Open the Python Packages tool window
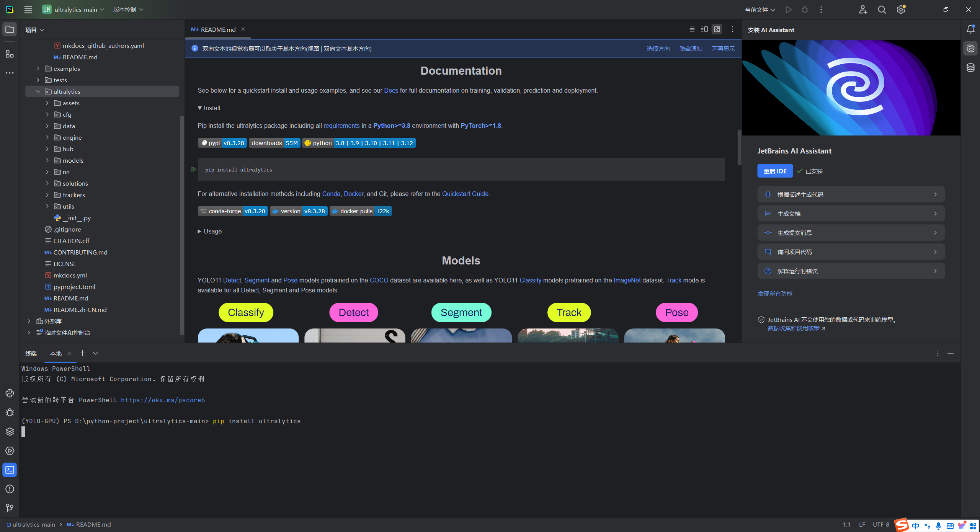The image size is (980, 532). pyautogui.click(x=10, y=432)
